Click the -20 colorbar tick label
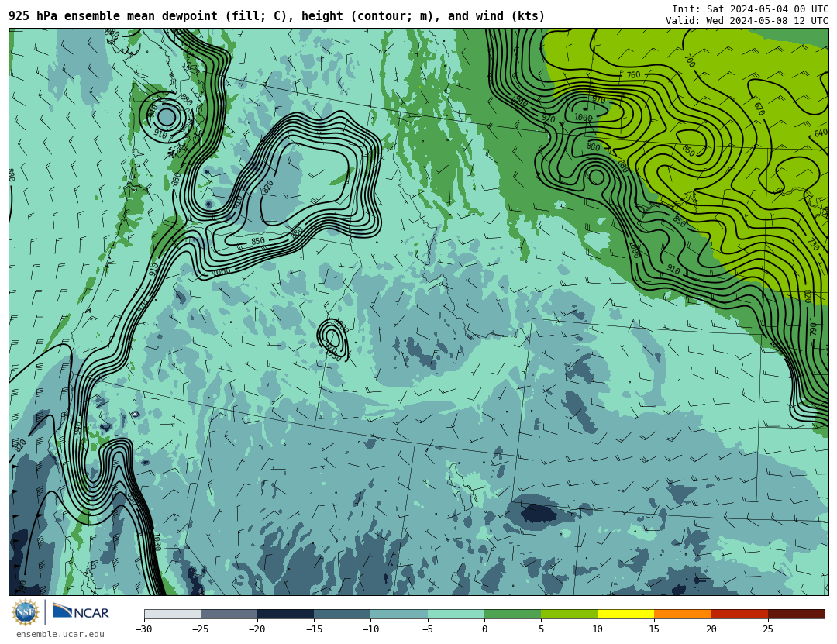This screenshot has width=837, height=644. pyautogui.click(x=257, y=629)
